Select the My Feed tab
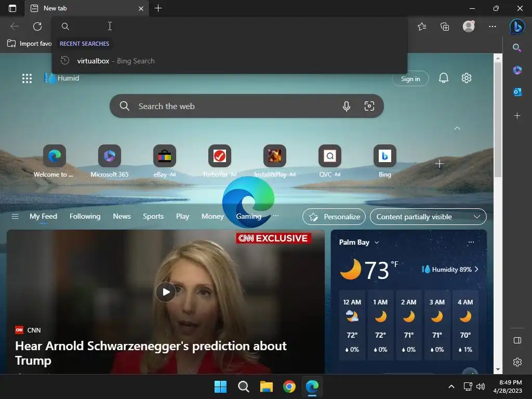 (x=43, y=217)
